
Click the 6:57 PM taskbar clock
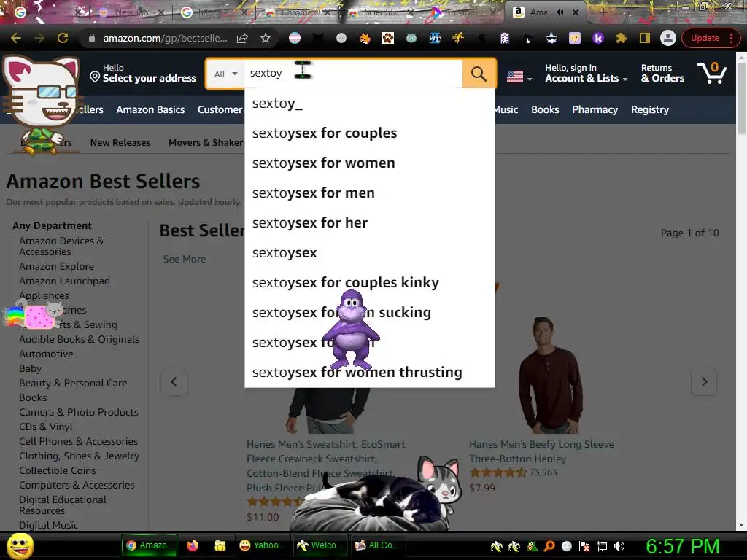pyautogui.click(x=682, y=546)
